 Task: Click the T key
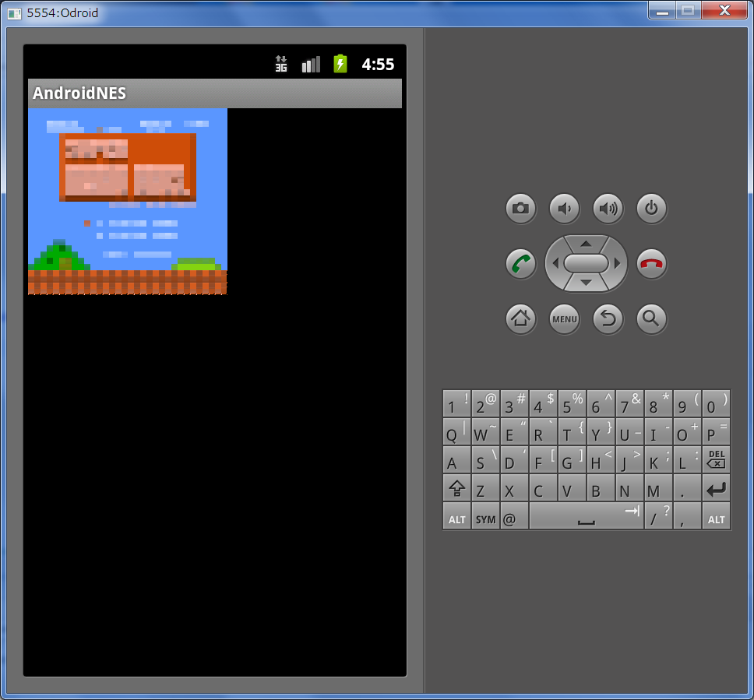(572, 431)
